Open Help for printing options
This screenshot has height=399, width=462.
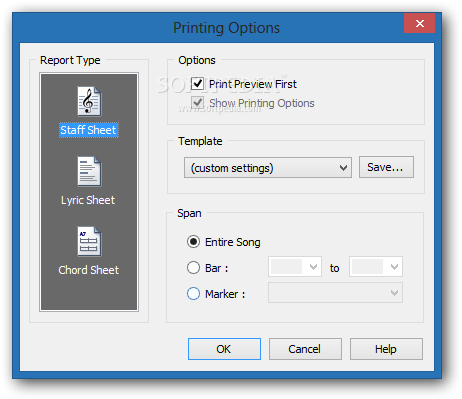coord(386,349)
